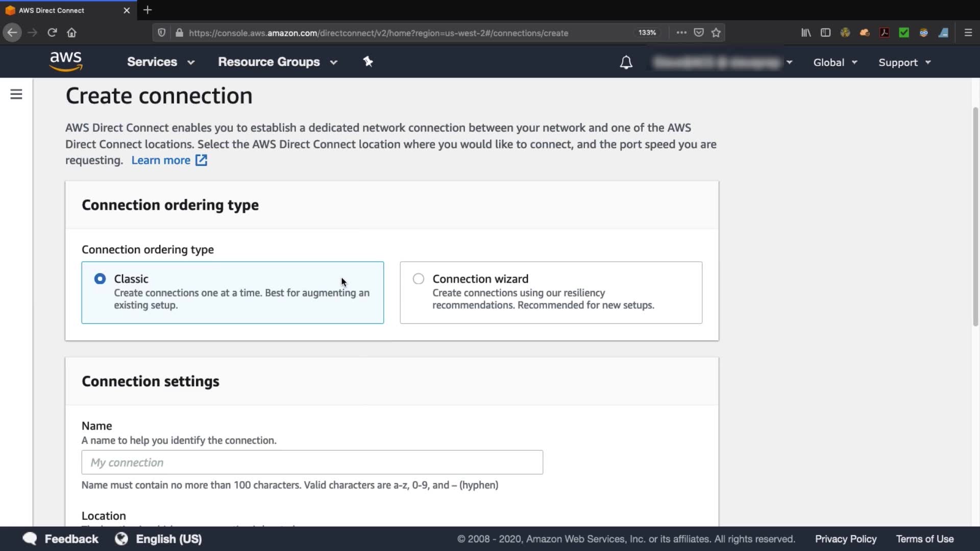
Task: Click the page vertical scrollbar
Action: click(x=975, y=217)
